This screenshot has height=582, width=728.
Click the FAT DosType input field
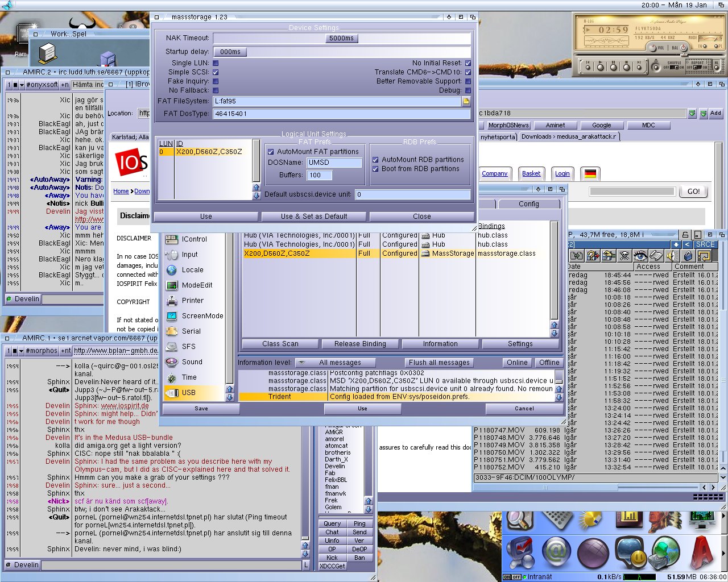point(342,114)
